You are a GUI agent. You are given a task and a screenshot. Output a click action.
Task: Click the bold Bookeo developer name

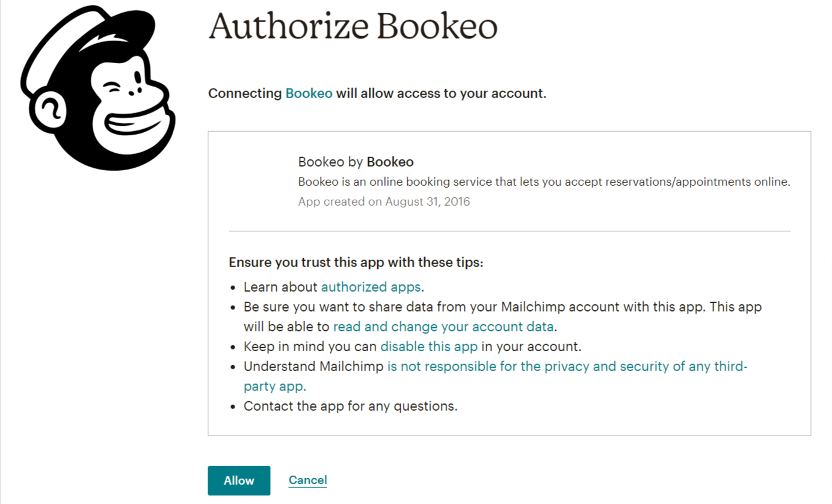(390, 162)
